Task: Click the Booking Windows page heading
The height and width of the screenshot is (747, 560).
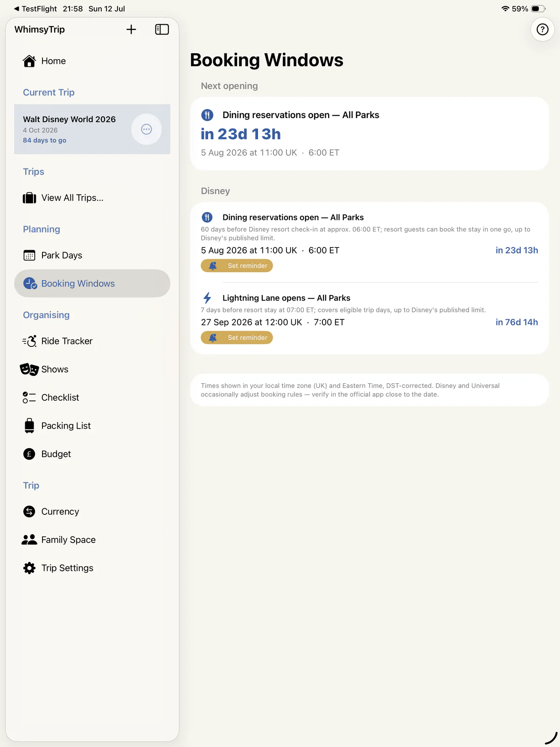Action: tap(267, 60)
